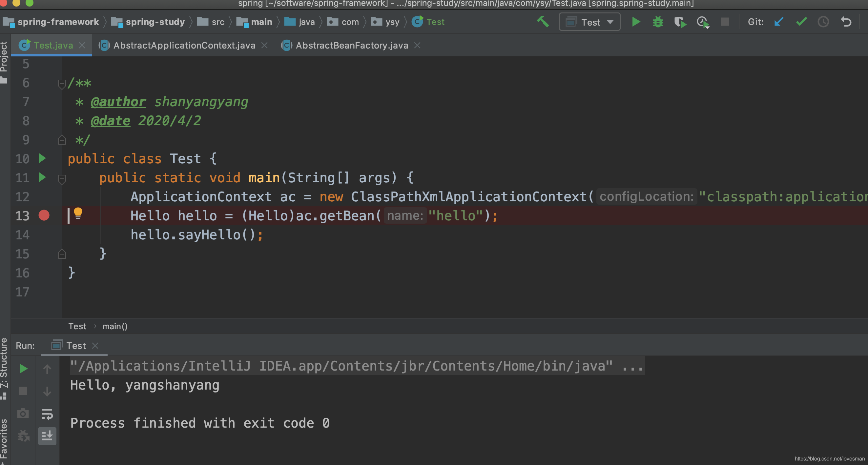
Task: Click the Run with Profiler icon
Action: [703, 22]
